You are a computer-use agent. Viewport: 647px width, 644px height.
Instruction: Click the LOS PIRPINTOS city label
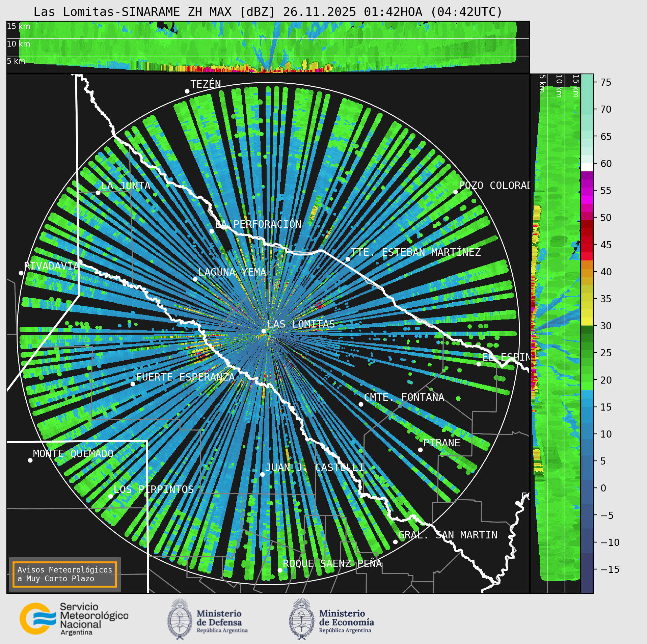(154, 489)
